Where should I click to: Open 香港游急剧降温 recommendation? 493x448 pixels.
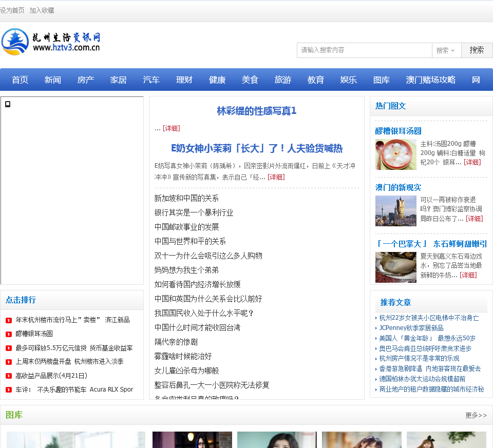tap(430, 369)
